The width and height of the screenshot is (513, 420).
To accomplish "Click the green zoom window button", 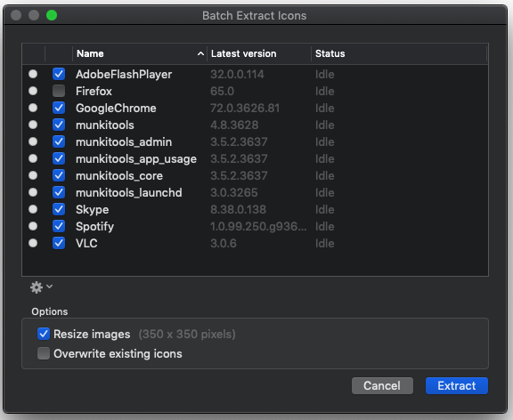I will [x=52, y=15].
